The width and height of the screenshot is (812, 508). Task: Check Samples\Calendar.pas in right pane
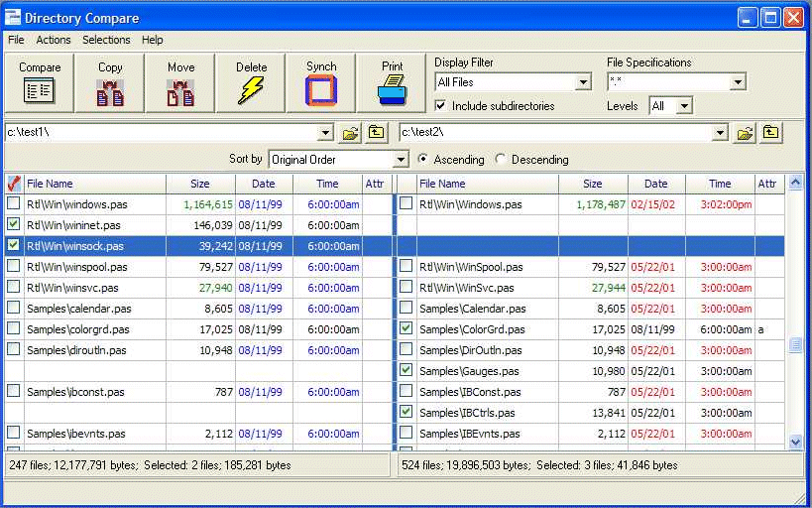pos(406,309)
